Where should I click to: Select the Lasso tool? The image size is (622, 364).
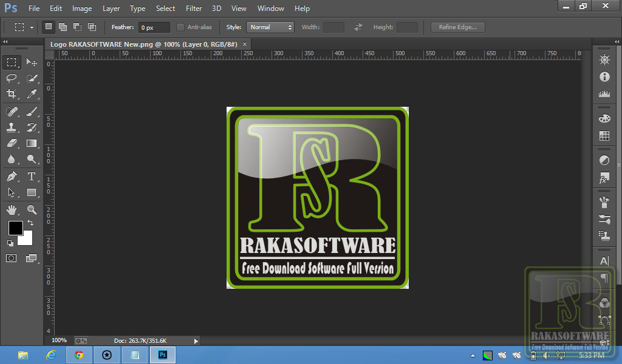click(12, 78)
